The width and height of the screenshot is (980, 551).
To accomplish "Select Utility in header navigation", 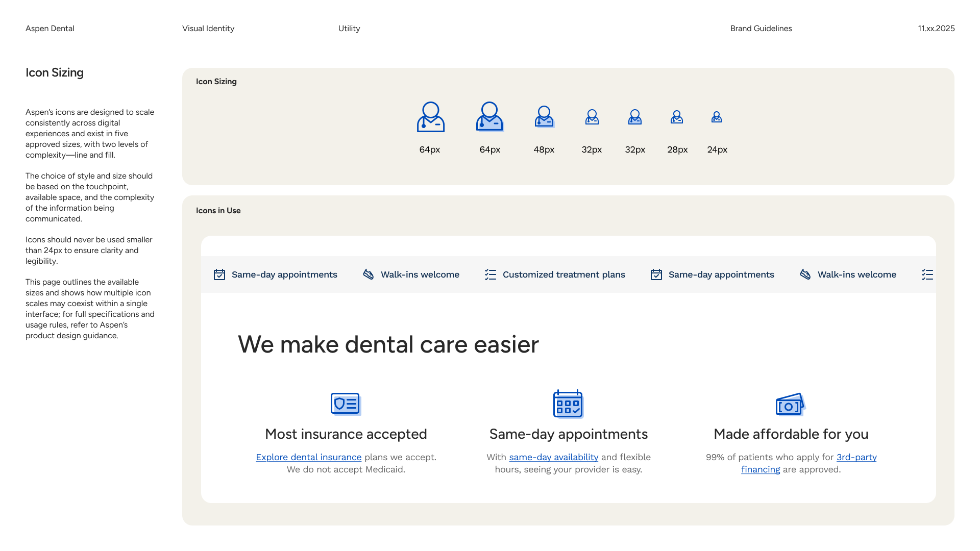I will point(349,29).
